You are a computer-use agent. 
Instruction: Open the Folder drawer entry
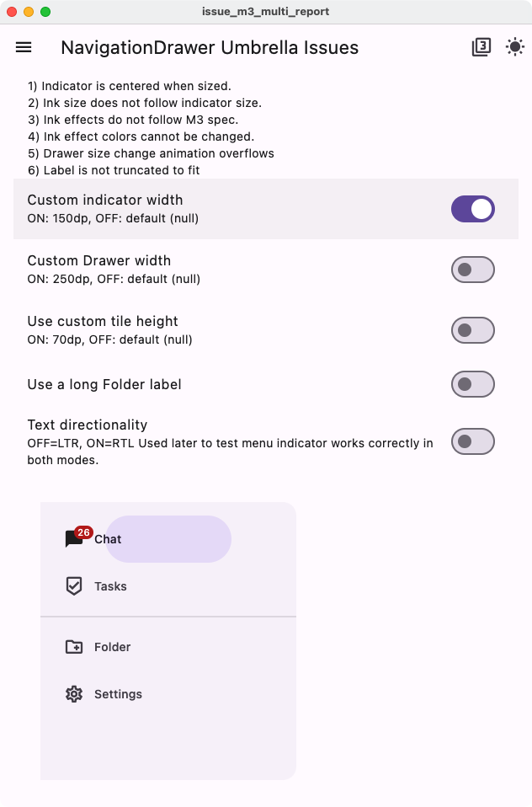pos(114,647)
